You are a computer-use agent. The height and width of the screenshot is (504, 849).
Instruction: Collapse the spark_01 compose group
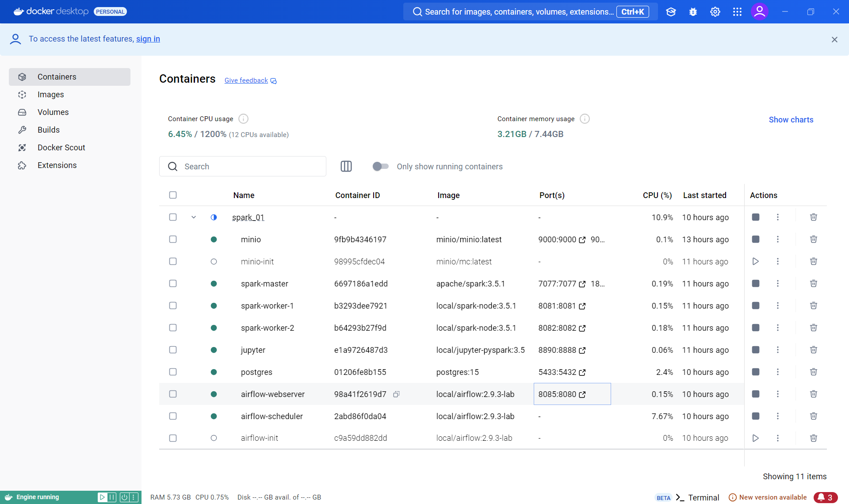point(194,217)
